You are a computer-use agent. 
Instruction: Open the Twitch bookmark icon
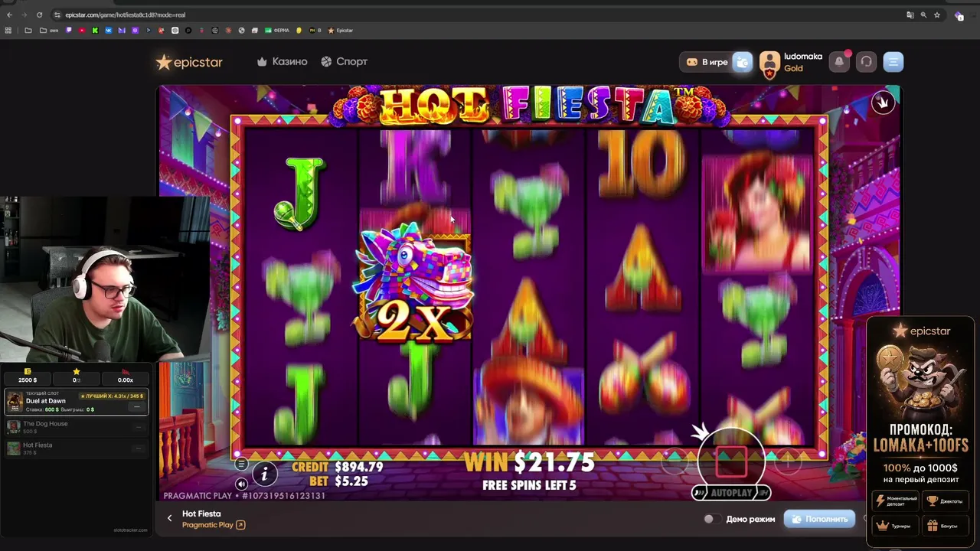pos(68,31)
